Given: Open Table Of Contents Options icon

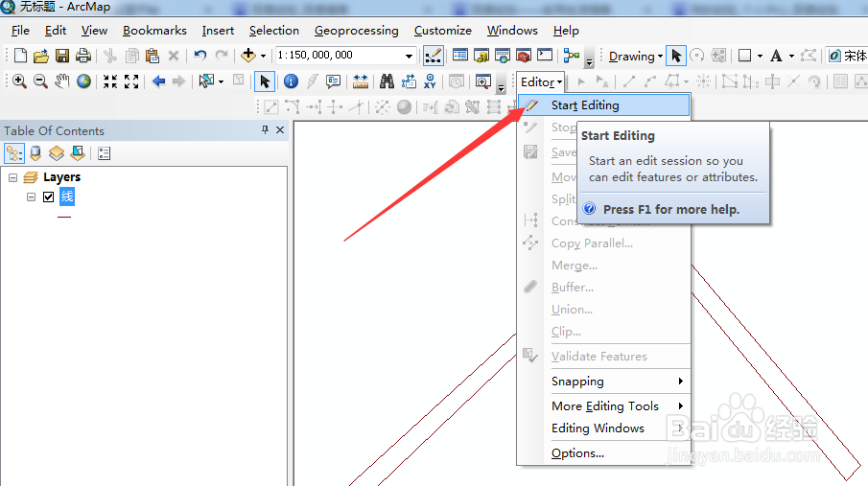Looking at the screenshot, I should (105, 153).
